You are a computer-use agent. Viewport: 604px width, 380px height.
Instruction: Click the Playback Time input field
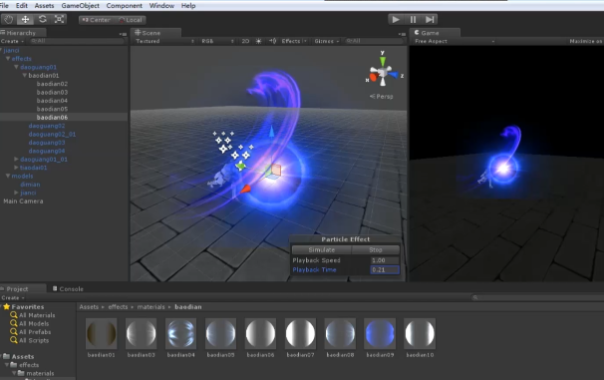click(385, 270)
